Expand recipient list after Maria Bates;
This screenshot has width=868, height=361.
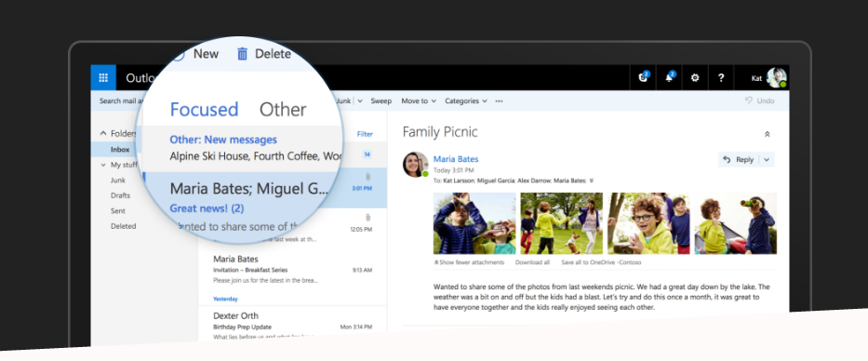592,180
